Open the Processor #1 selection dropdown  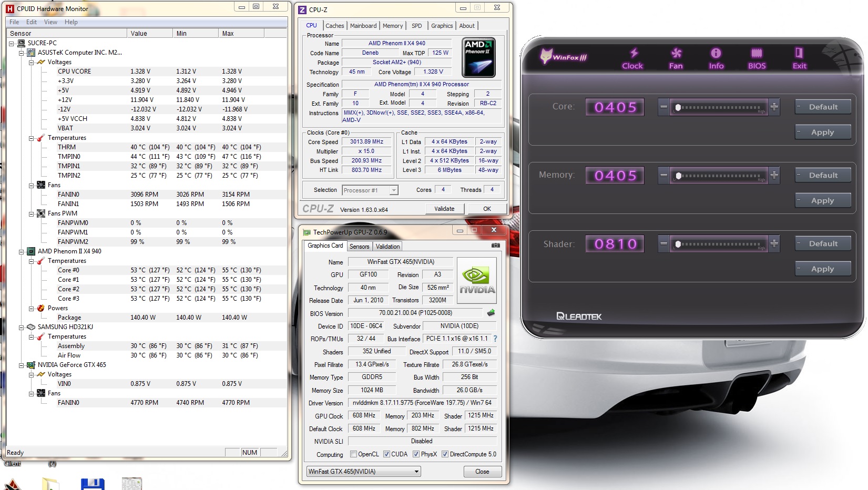370,190
